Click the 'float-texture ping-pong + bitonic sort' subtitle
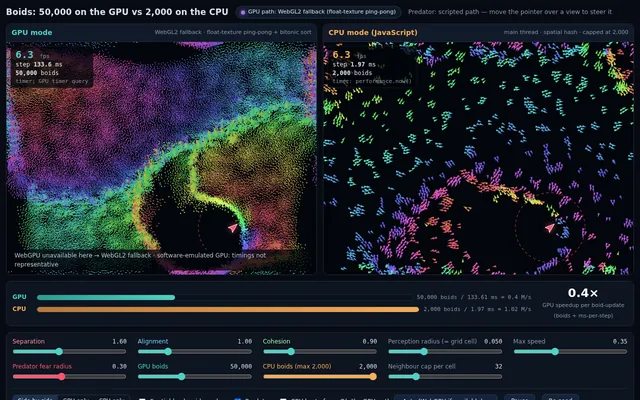The image size is (640, 400). (x=233, y=32)
